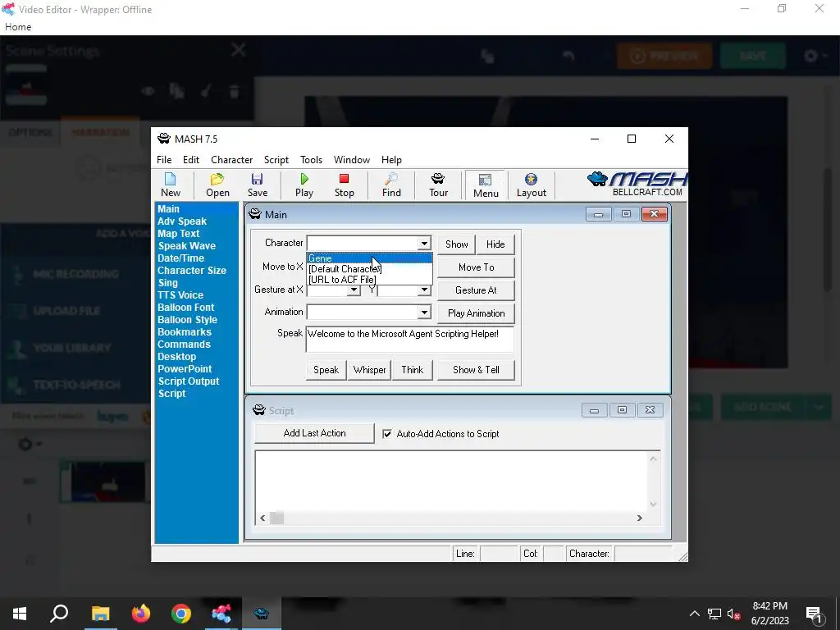840x630 pixels.
Task: Open the Date/Time sidebar item
Action: pos(180,258)
